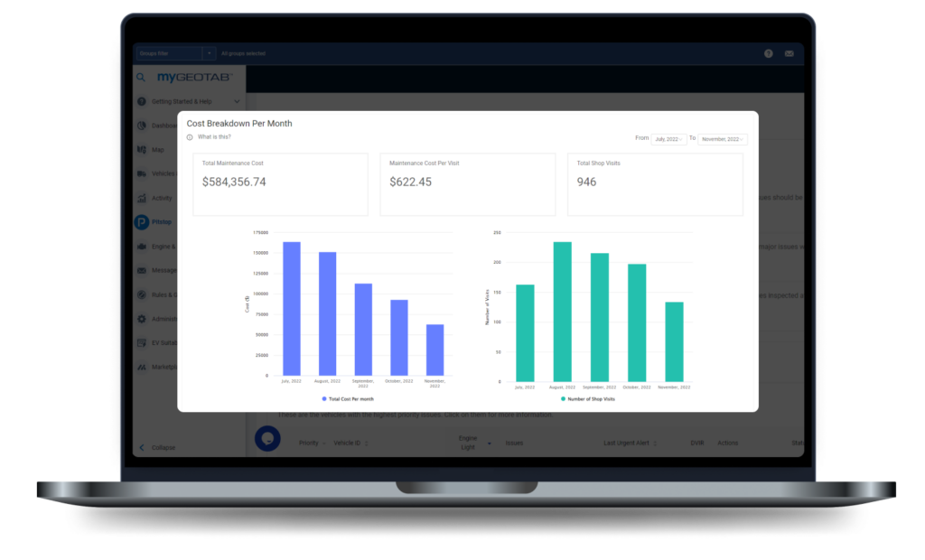Open the To date dropdown showing November 2022
This screenshot has height=560, width=925.
coord(722,138)
